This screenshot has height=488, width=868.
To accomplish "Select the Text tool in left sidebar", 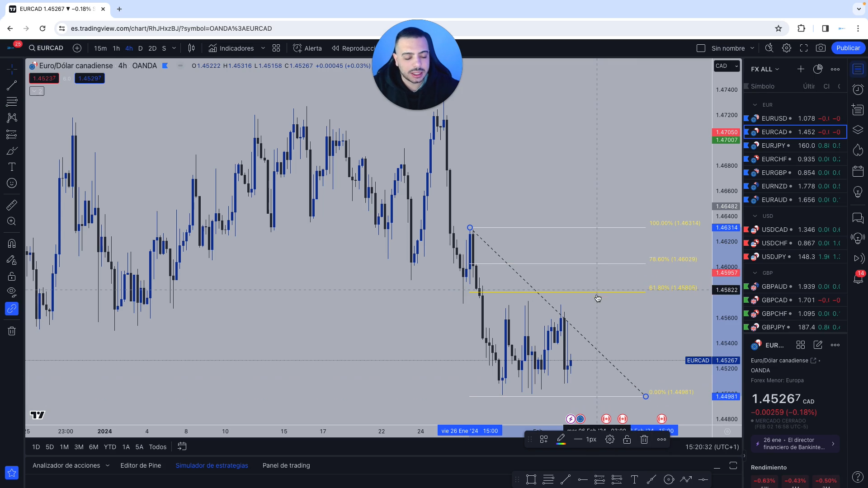I will pos(12,167).
